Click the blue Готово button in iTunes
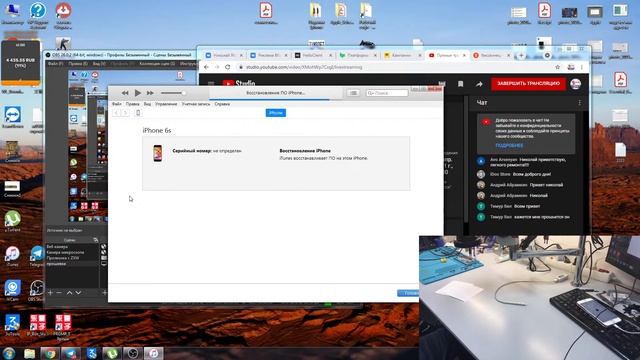 tap(408, 293)
